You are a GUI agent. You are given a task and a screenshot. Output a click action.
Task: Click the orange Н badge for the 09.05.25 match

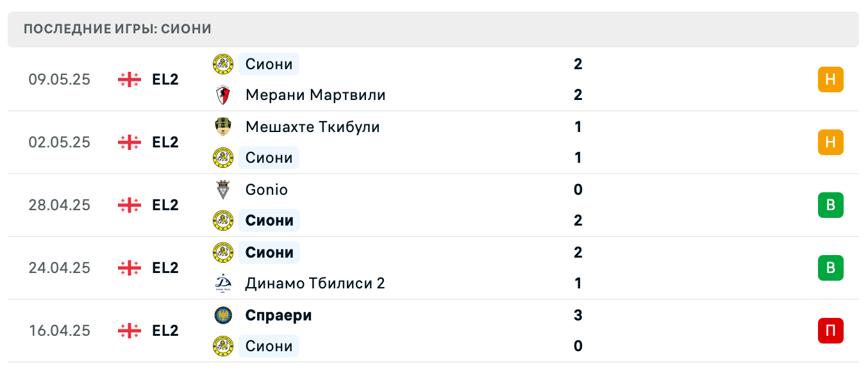(x=831, y=79)
